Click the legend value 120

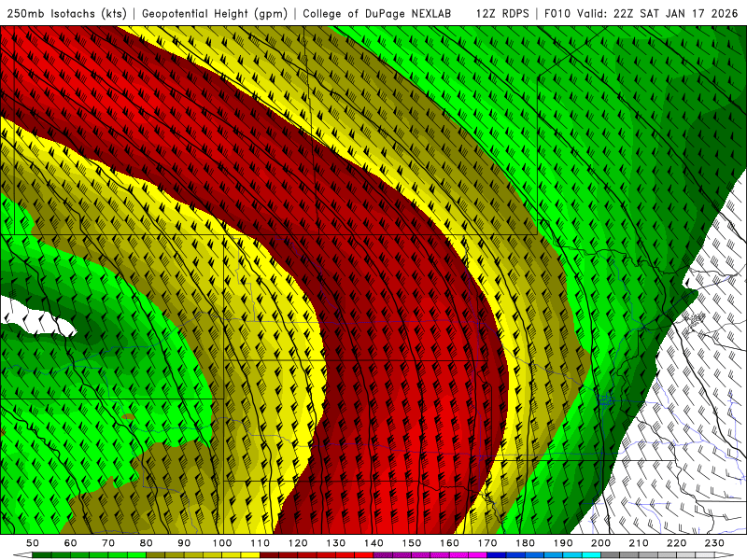(x=298, y=543)
